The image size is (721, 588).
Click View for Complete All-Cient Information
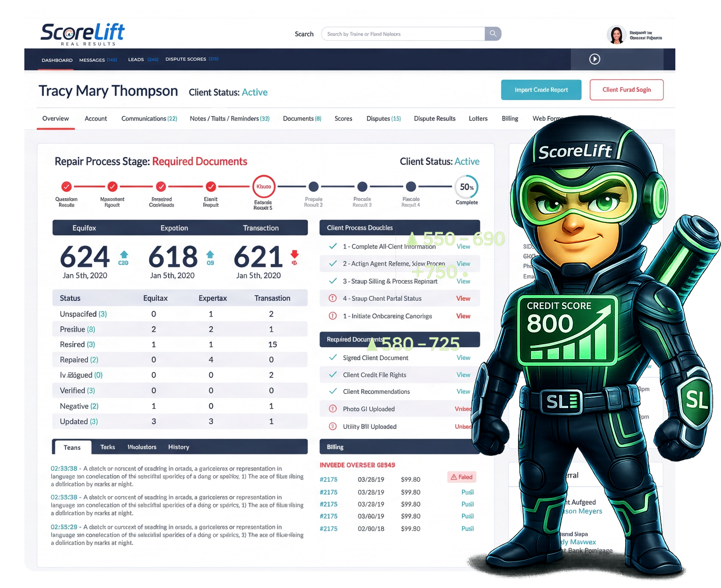[x=463, y=247]
